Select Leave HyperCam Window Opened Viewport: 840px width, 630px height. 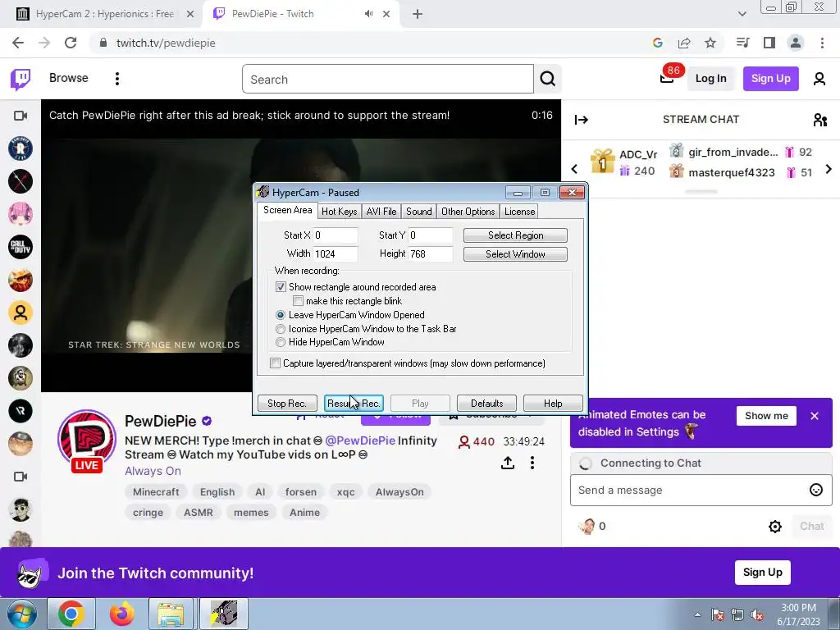tap(281, 315)
